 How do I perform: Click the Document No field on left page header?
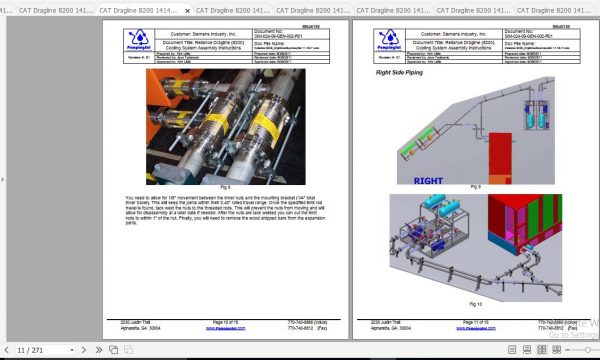pos(291,34)
